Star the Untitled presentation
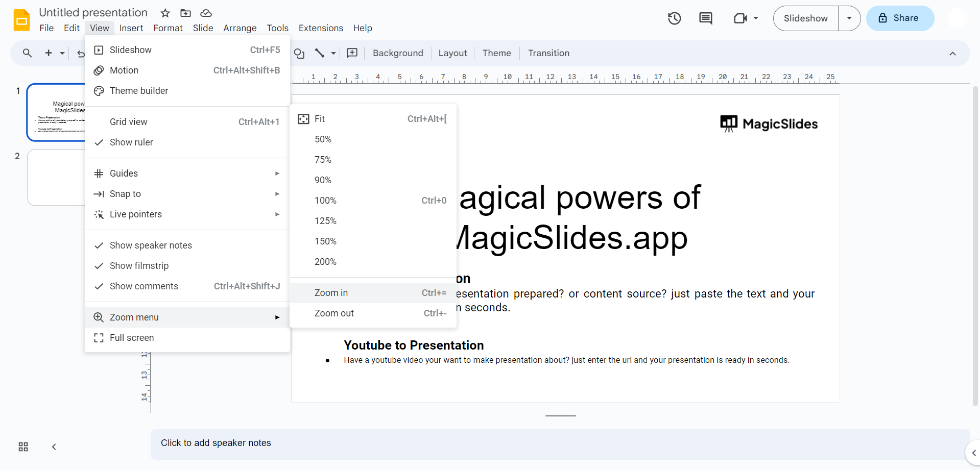Viewport: 980px width, 470px height. pyautogui.click(x=165, y=13)
